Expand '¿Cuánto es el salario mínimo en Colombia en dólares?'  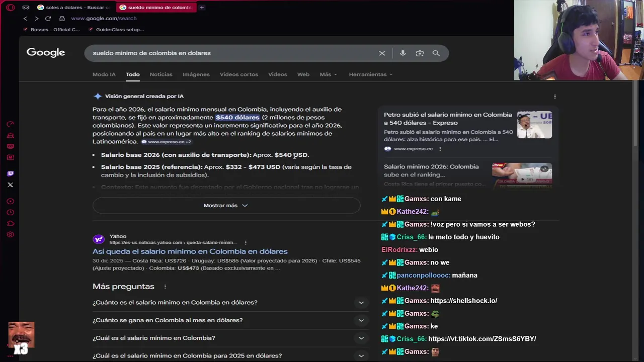click(x=230, y=303)
